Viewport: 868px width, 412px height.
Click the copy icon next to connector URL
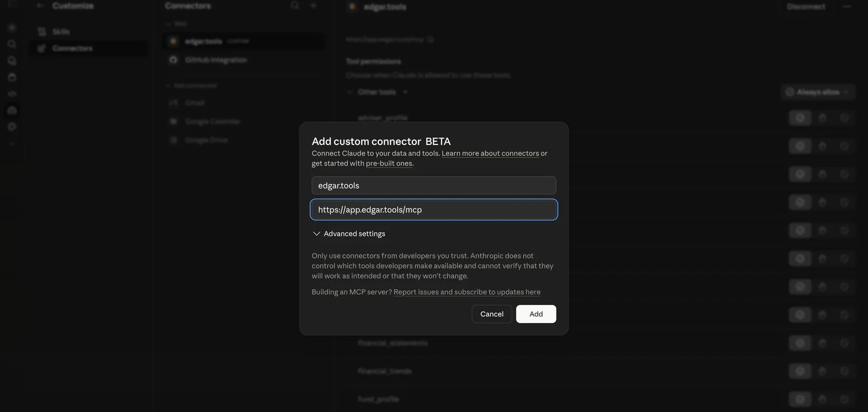(x=430, y=40)
